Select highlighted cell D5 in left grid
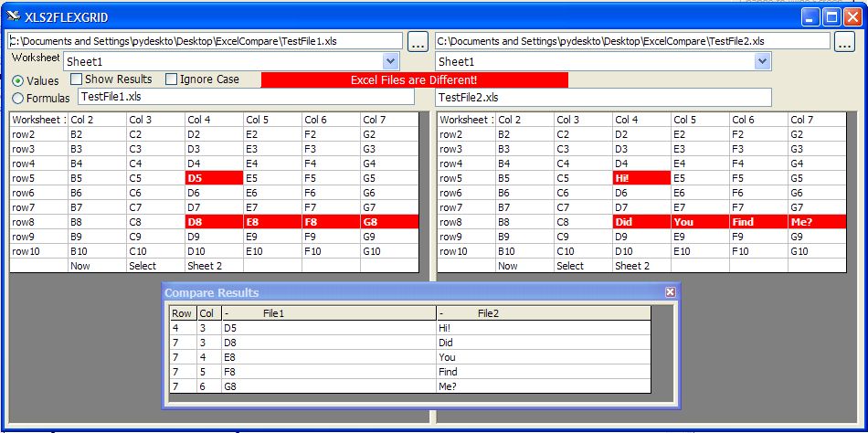 point(214,178)
